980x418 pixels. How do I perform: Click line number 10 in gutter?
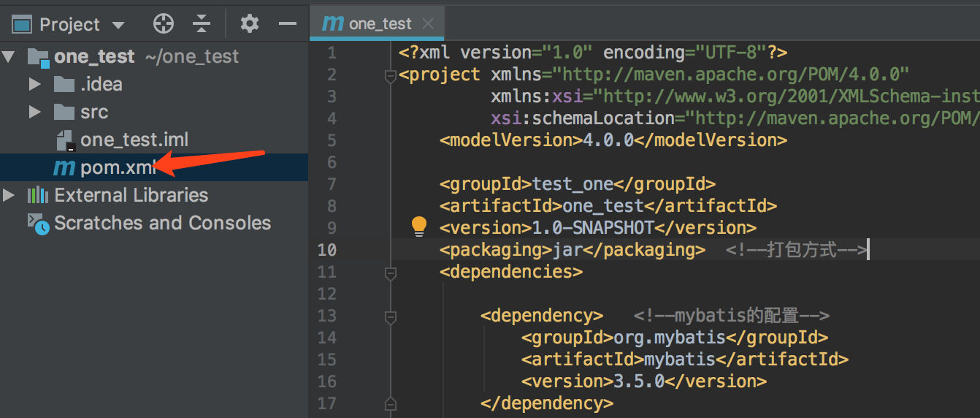326,250
